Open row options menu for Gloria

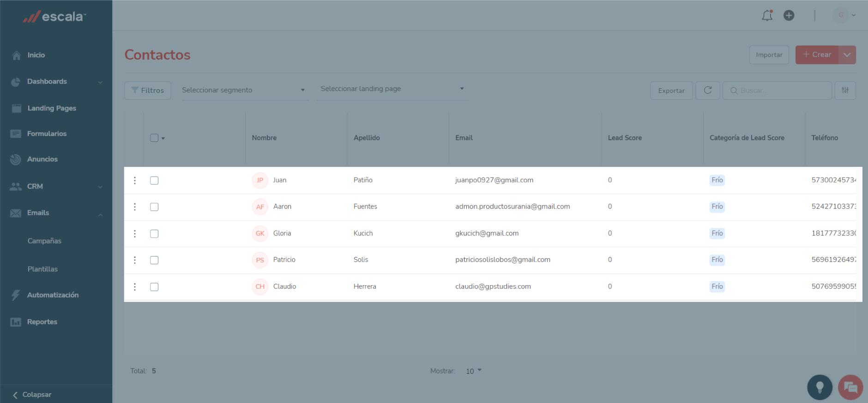(135, 233)
